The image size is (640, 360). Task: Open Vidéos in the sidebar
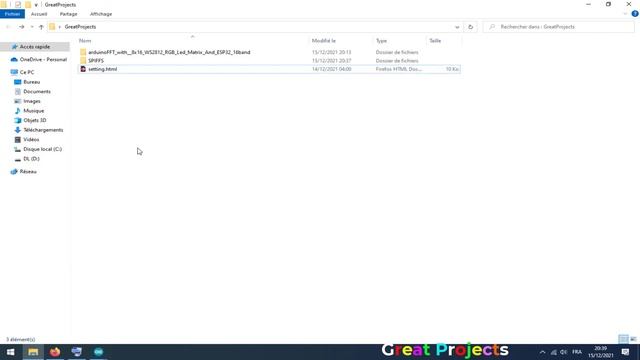pyautogui.click(x=31, y=140)
